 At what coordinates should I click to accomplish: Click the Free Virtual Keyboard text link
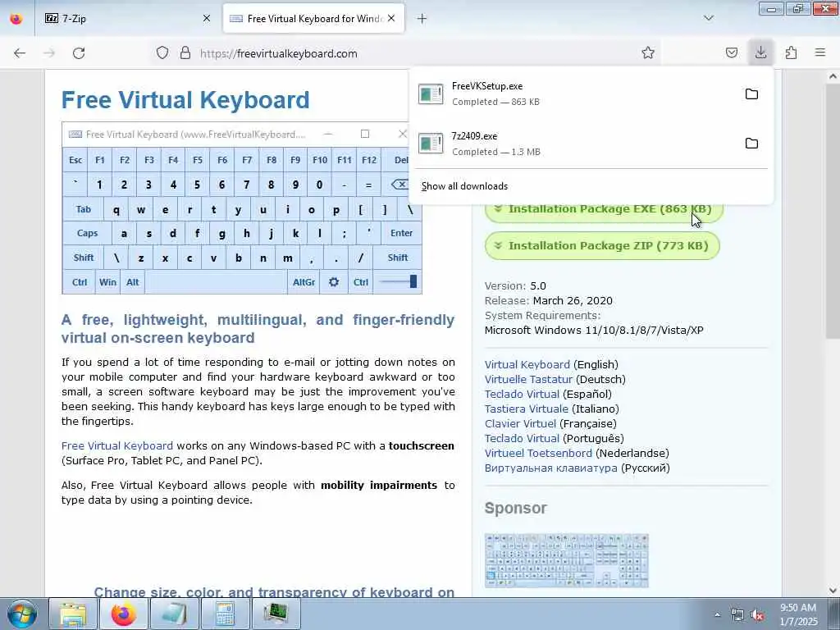pos(116,445)
